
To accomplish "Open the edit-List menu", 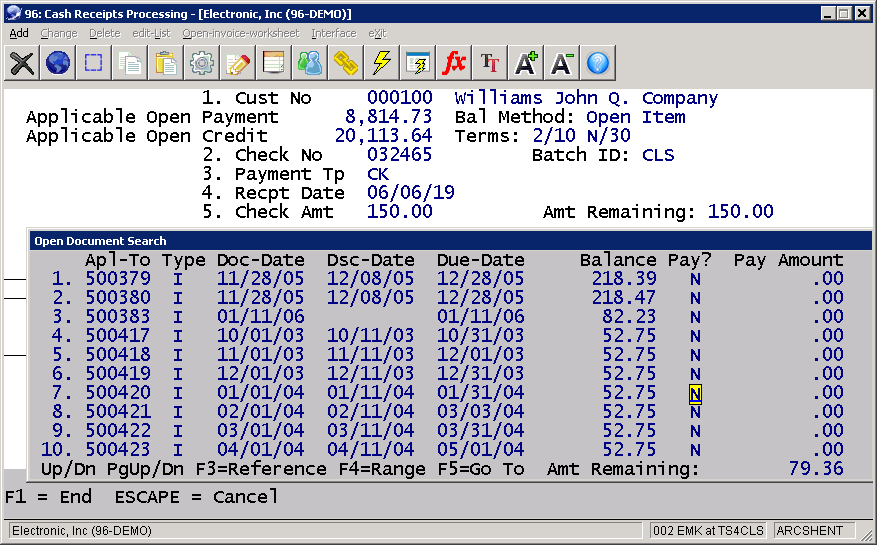I will (x=151, y=34).
